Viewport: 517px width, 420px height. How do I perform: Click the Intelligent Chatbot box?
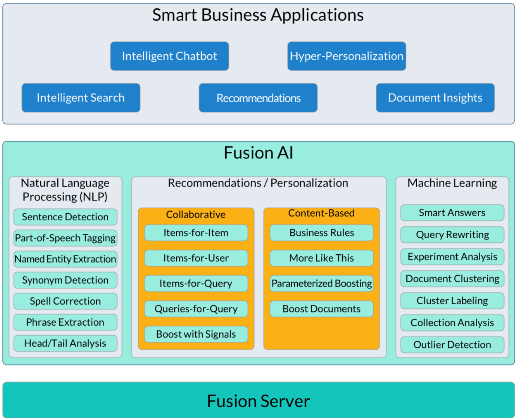(x=169, y=56)
